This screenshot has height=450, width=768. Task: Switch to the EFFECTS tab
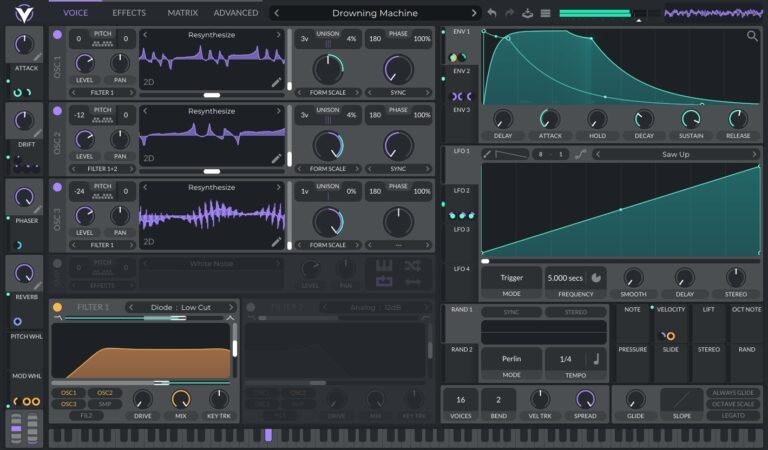click(129, 13)
